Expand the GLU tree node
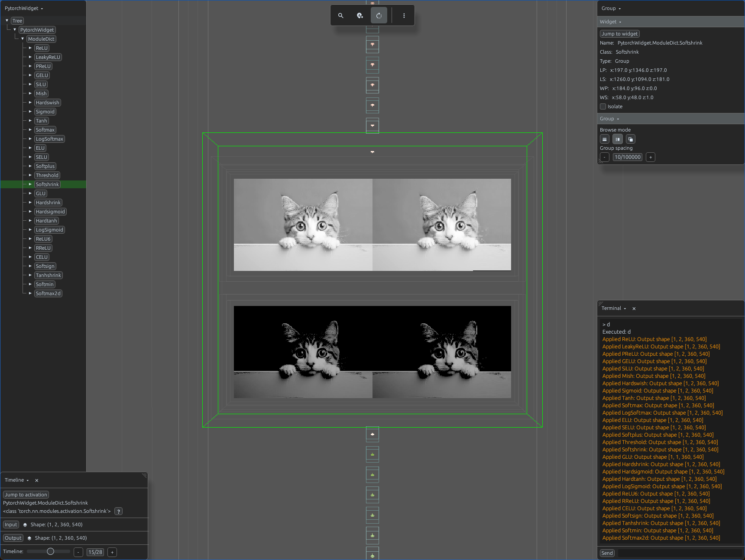 (x=30, y=193)
